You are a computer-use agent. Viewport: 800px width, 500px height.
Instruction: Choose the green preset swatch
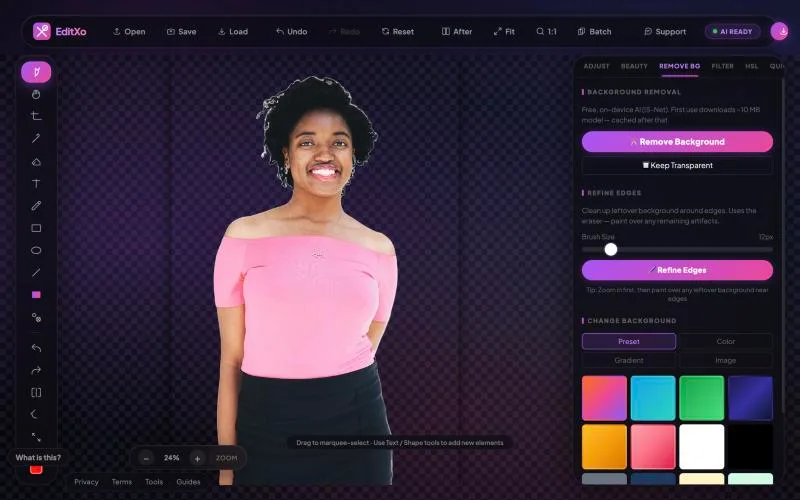pyautogui.click(x=702, y=398)
